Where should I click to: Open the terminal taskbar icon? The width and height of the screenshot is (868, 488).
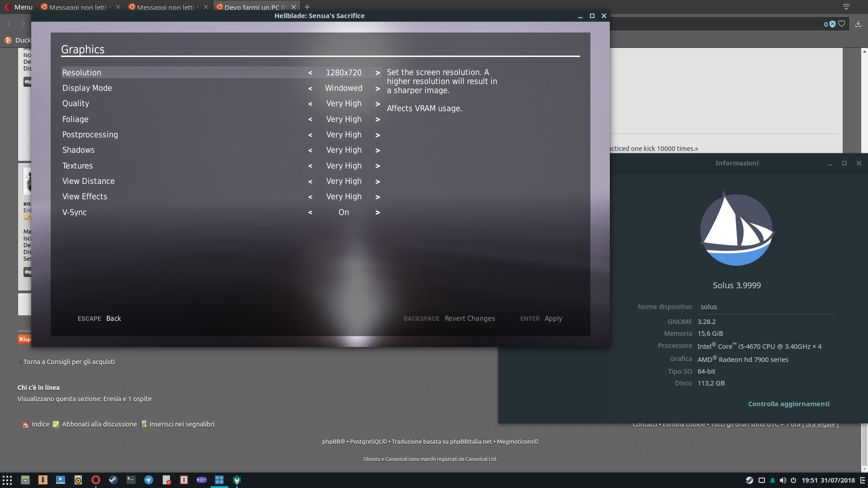131,480
